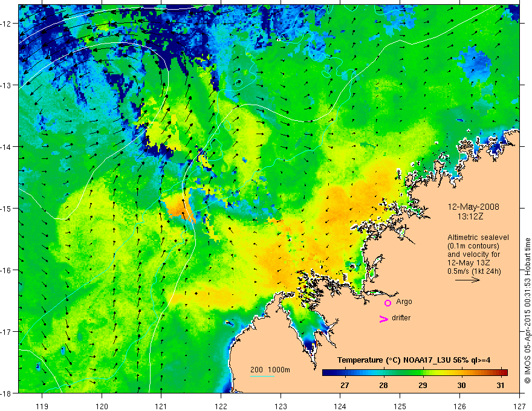532x411 pixels.
Task: Click the magenta drifter arrowhead legend symbol
Action: pyautogui.click(x=384, y=319)
